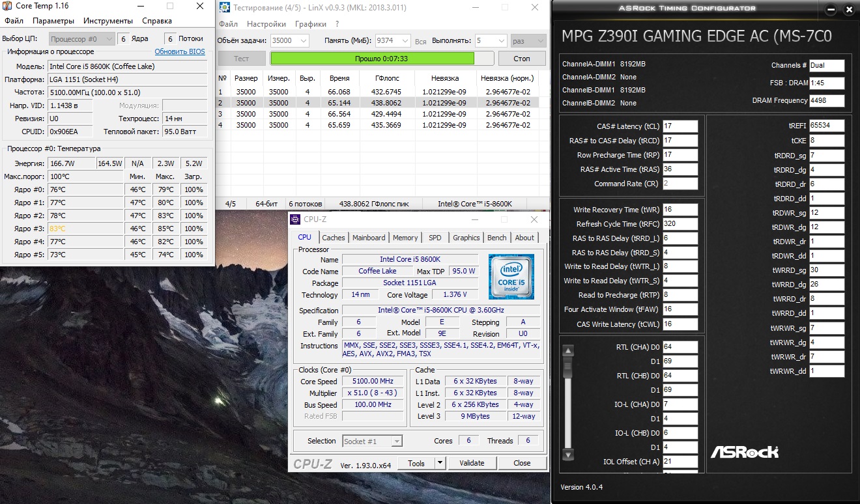Open the Файл menu in Core Temp
This screenshot has height=504, width=860.
tap(14, 21)
